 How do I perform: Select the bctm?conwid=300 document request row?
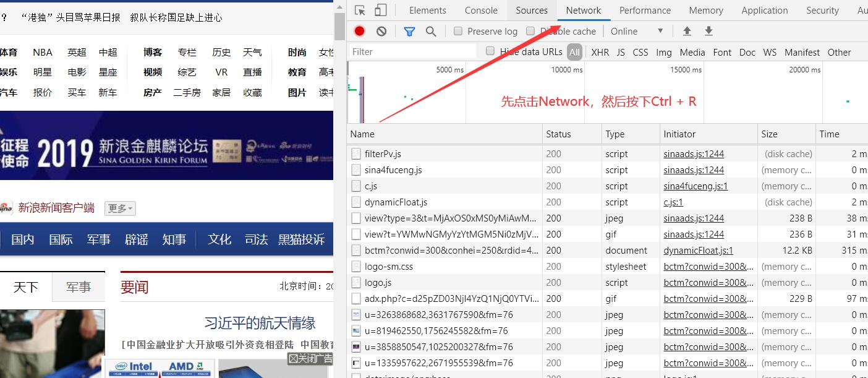pos(607,250)
